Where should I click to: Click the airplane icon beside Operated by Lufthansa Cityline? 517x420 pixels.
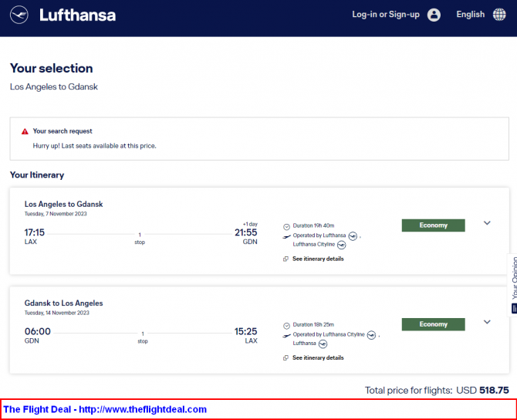(286, 335)
